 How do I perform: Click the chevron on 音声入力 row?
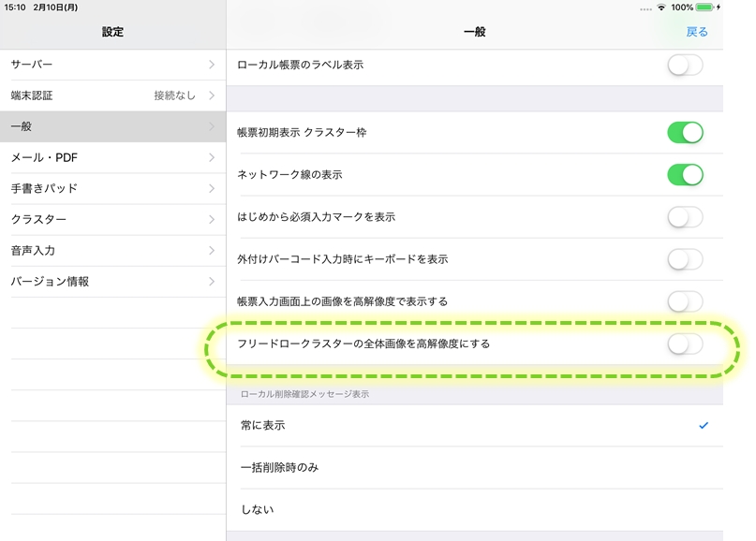click(212, 251)
